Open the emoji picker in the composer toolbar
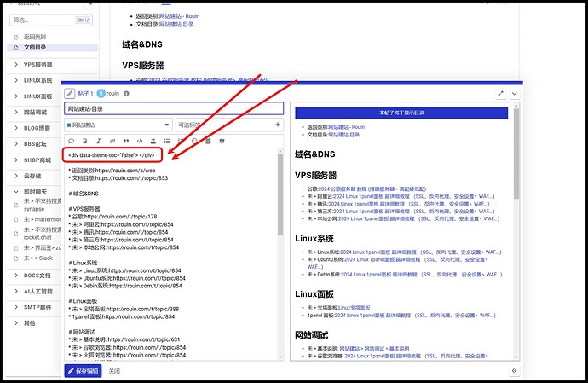This screenshot has height=383, width=588. click(x=194, y=141)
